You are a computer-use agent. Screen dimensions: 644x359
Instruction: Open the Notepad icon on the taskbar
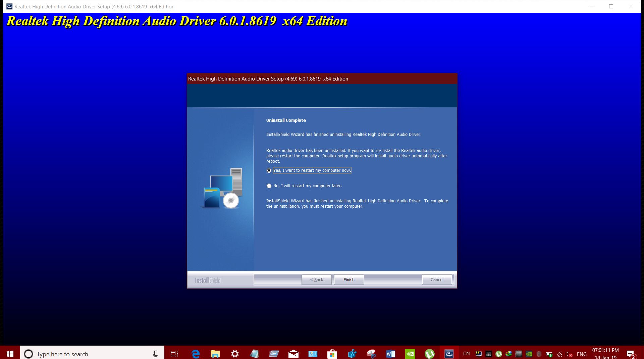pos(254,354)
